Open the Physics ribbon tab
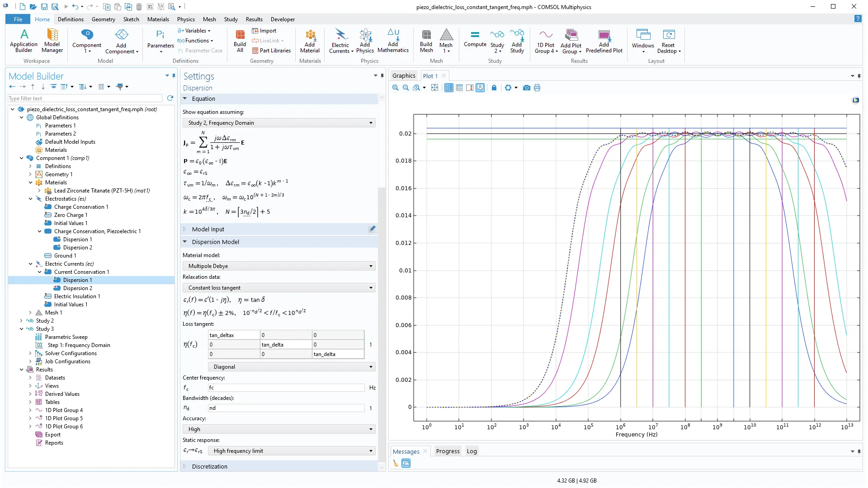868x488 pixels. (186, 19)
